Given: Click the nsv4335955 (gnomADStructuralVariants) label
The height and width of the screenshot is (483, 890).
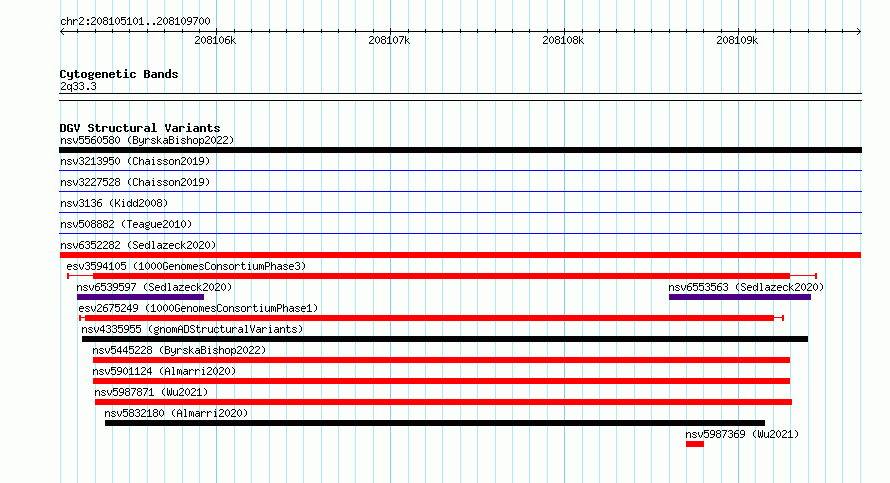Looking at the screenshot, I should (x=192, y=329).
